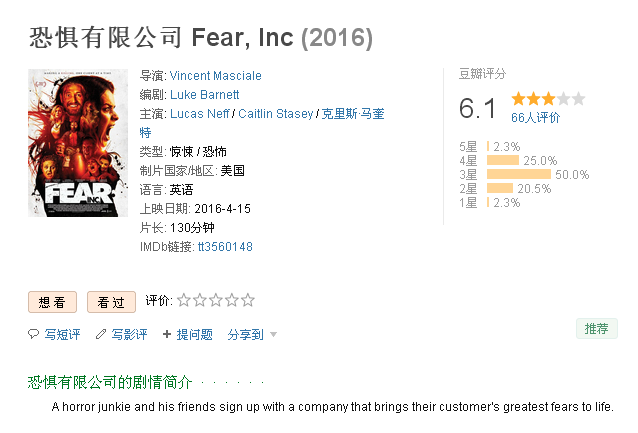The height and width of the screenshot is (433, 638).
Task: Expand the 分享到 share dropdown arrow
Action: point(273,335)
